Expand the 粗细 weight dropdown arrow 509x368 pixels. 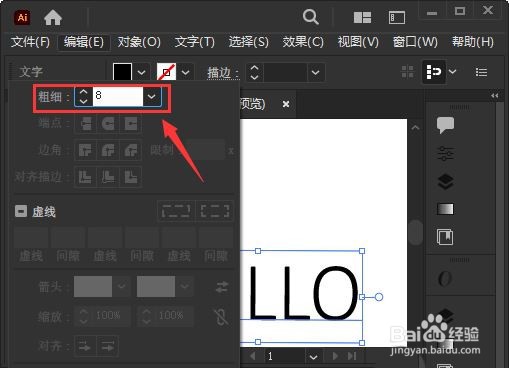[x=152, y=97]
